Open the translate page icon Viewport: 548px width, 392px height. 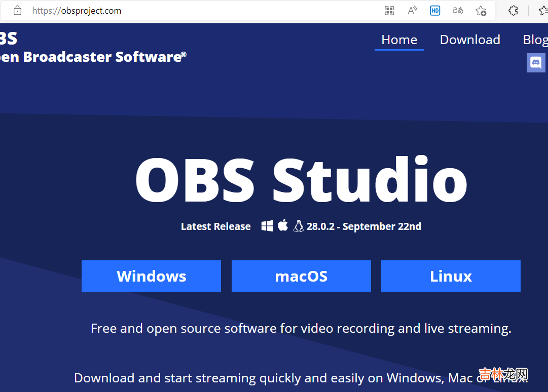(x=458, y=11)
